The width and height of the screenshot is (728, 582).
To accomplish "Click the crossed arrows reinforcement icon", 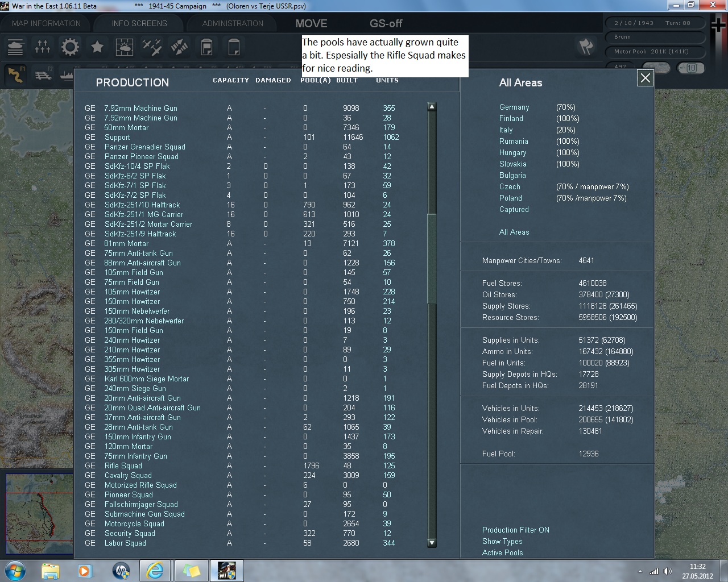I will [x=179, y=47].
